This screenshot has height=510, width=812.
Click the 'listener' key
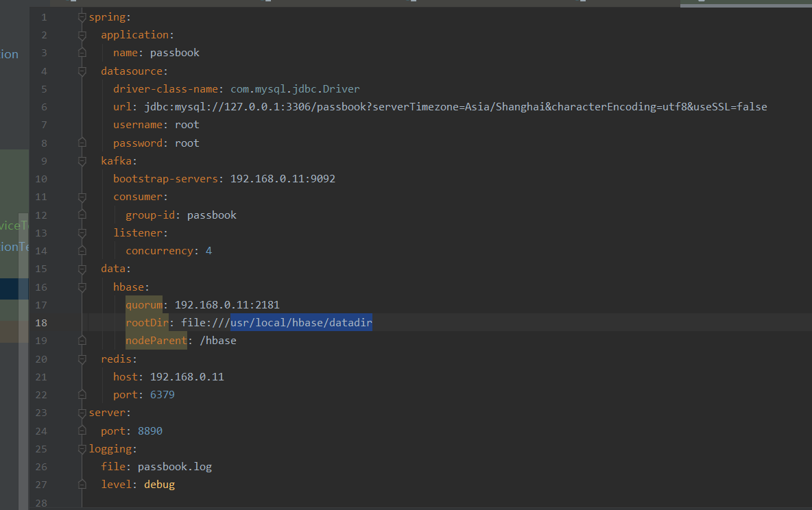click(x=138, y=233)
